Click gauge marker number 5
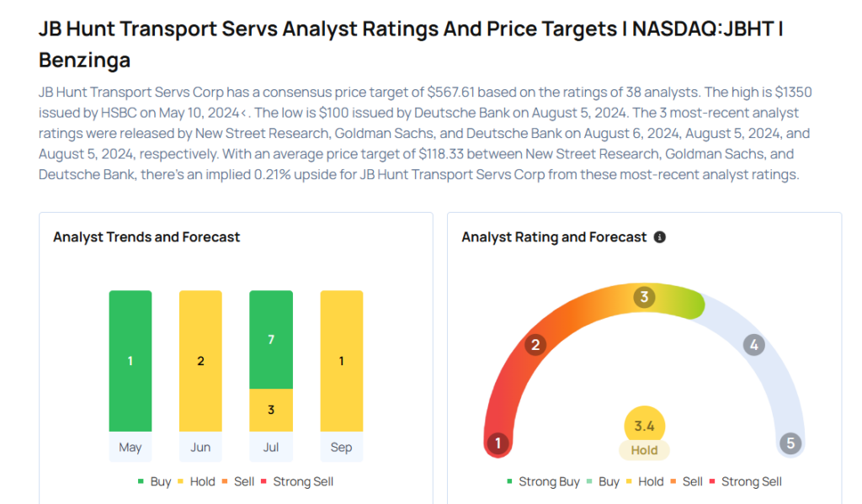 click(790, 443)
